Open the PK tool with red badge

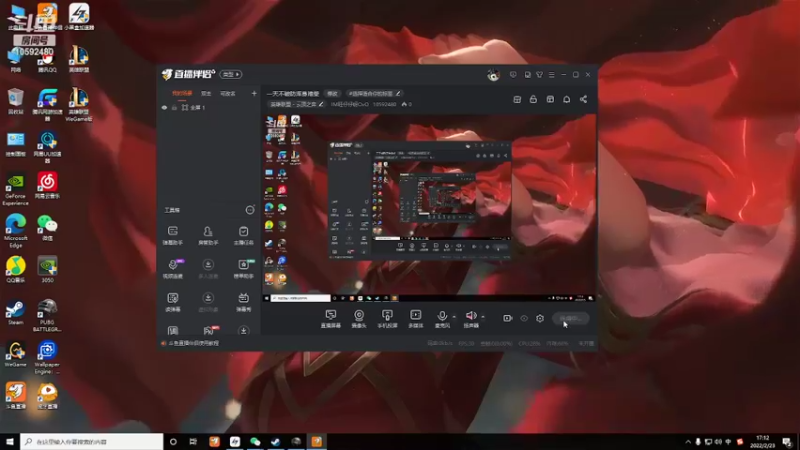[x=210, y=331]
